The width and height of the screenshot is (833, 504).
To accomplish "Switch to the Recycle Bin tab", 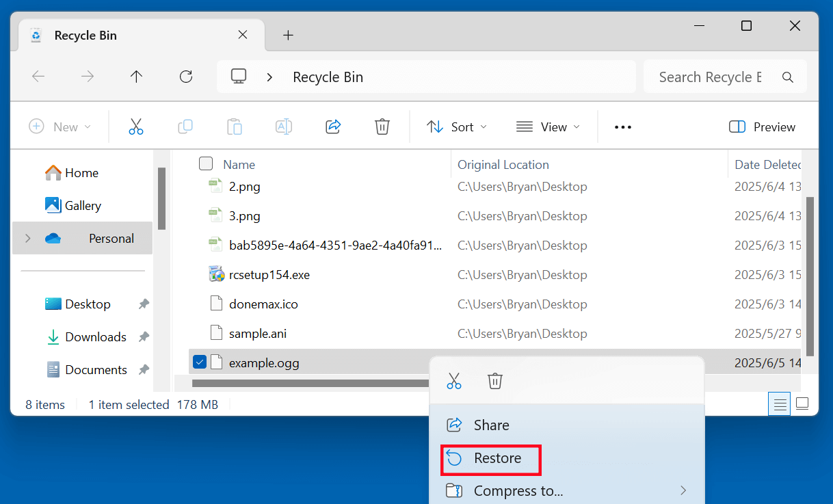I will click(x=85, y=35).
